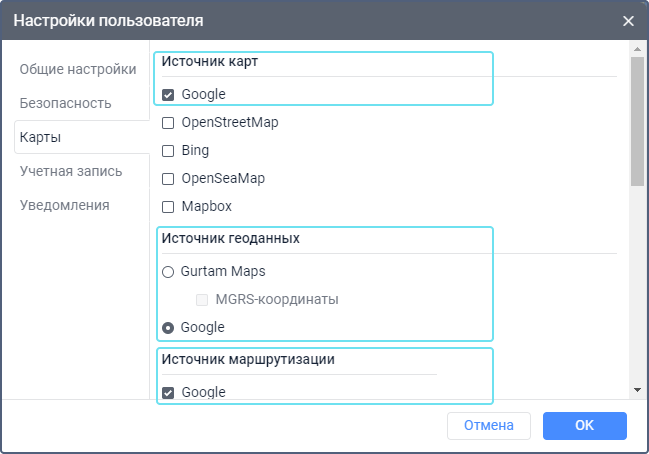Viewport: 649px width, 454px height.
Task: Check the Mapbox map source
Action: pyautogui.click(x=168, y=207)
